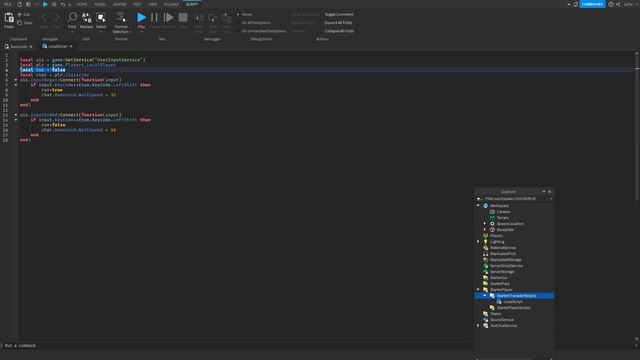The image size is (640, 360).
Task: Click the Format Selection icon
Action: click(x=121, y=17)
